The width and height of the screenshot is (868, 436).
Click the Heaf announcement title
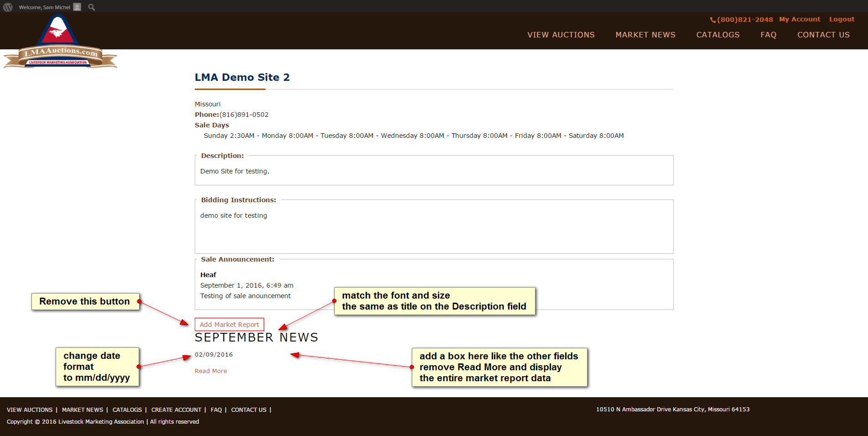[x=208, y=275]
